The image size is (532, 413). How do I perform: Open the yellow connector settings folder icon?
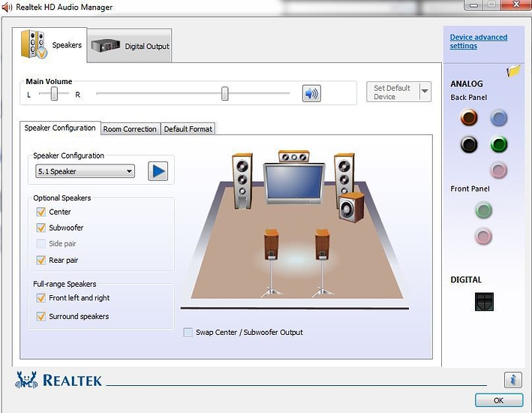click(513, 71)
